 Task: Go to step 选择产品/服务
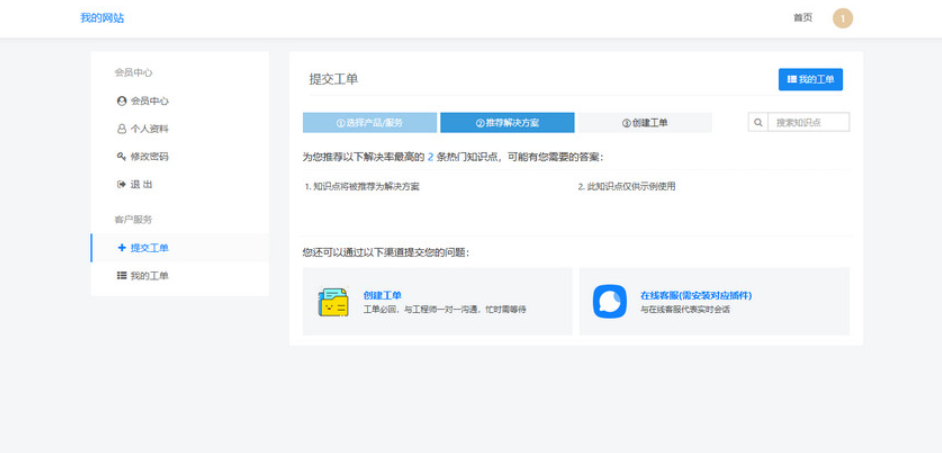pyautogui.click(x=369, y=123)
